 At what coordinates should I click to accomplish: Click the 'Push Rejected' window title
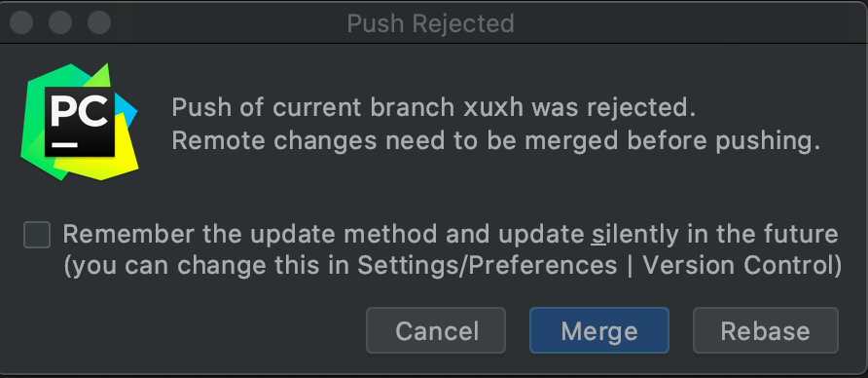[x=431, y=23]
